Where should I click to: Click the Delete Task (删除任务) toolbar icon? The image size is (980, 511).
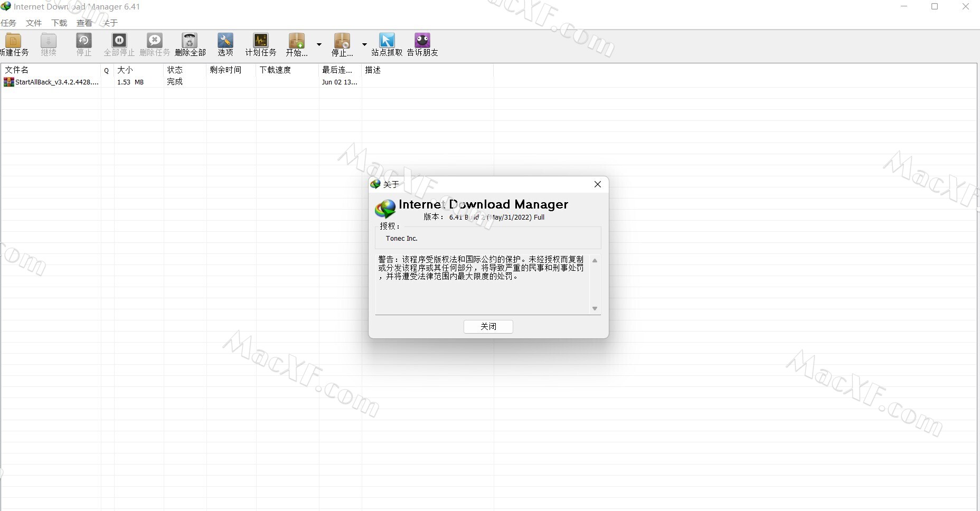[x=155, y=41]
